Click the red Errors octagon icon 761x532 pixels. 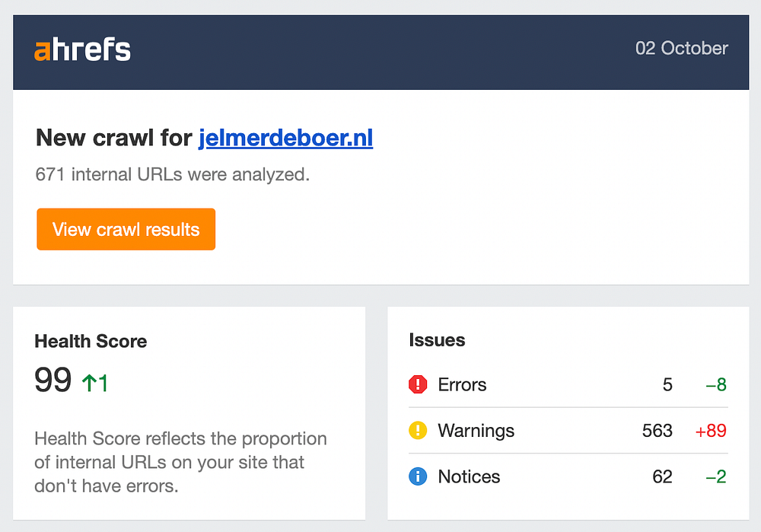point(418,384)
